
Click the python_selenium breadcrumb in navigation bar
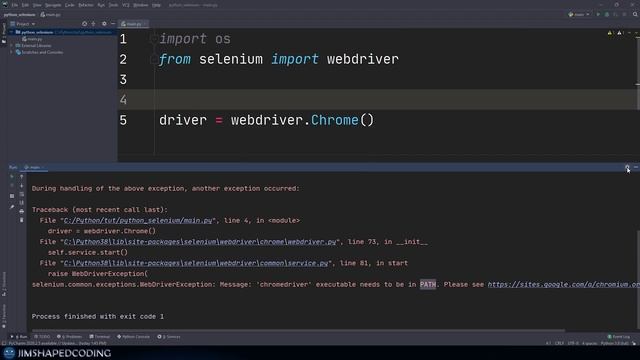click(x=20, y=14)
